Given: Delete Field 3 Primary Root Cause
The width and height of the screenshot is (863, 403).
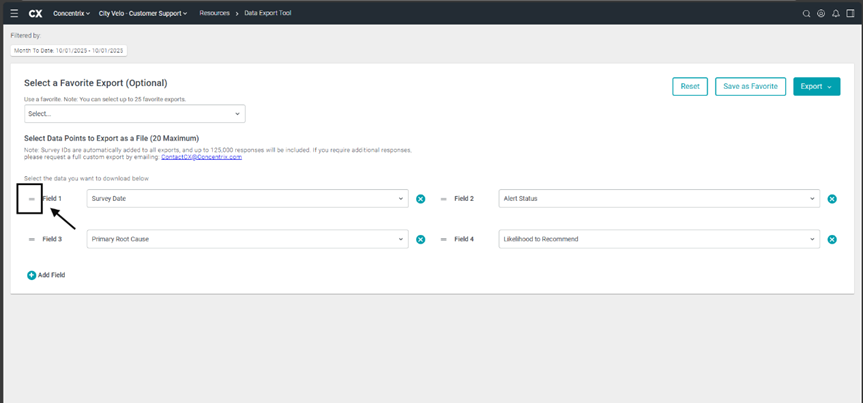Looking at the screenshot, I should [x=420, y=240].
